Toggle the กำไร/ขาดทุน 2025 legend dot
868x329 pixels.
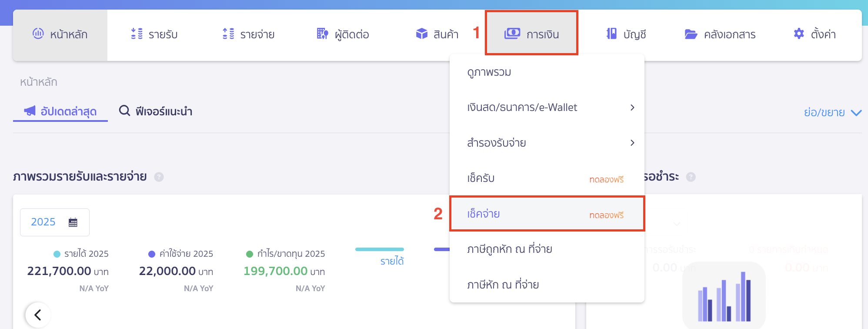[x=249, y=253]
